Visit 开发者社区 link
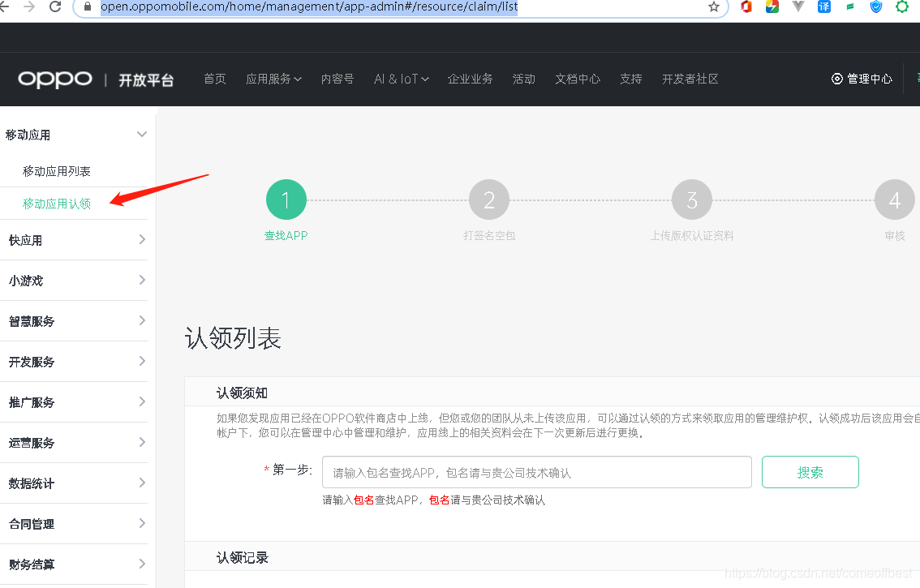 point(690,79)
